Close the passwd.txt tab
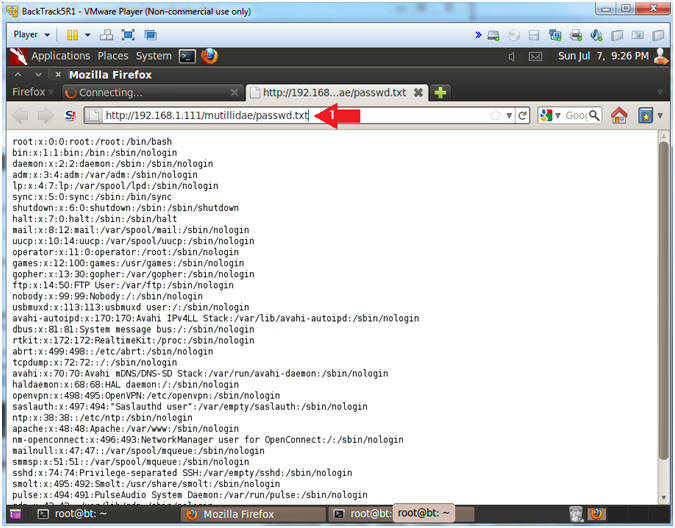The image size is (675, 528). [x=418, y=93]
